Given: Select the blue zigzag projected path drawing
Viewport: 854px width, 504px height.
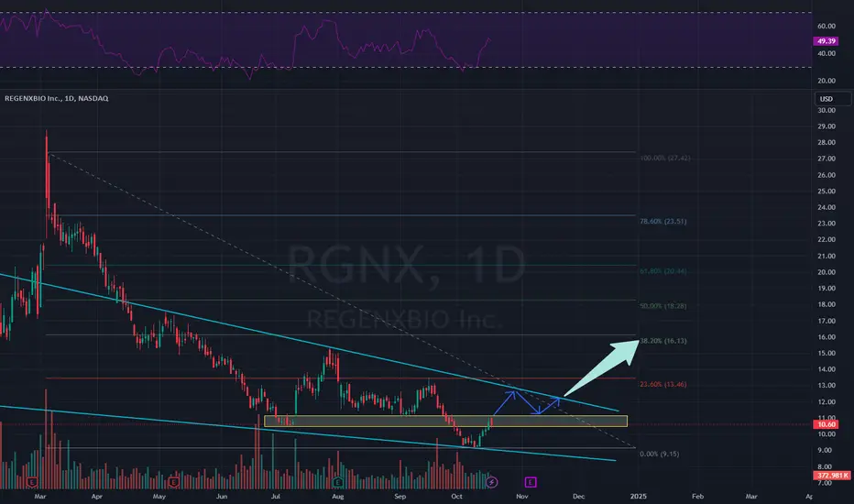Looking at the screenshot, I should (x=527, y=402).
